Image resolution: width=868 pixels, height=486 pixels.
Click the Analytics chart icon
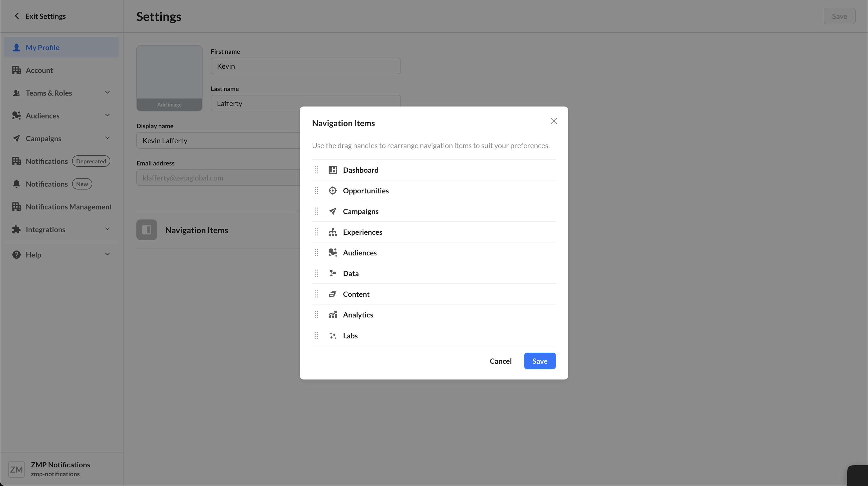(x=332, y=315)
